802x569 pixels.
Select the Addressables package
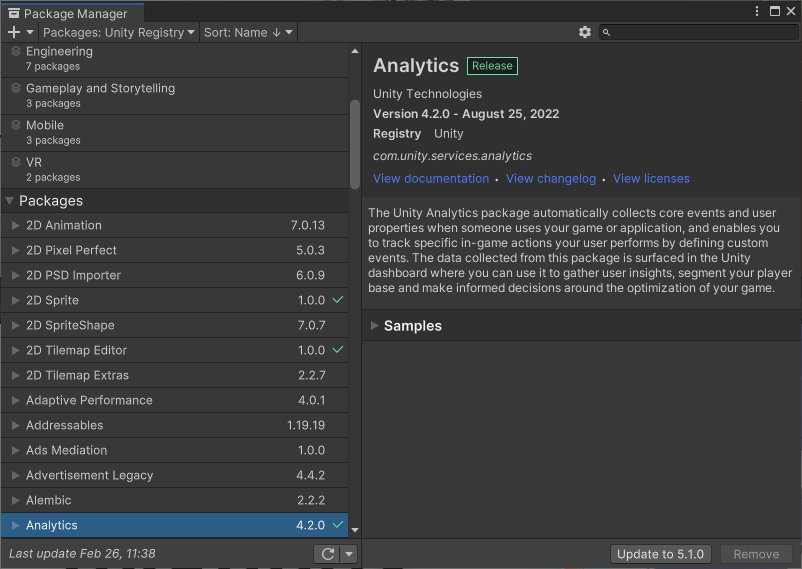(174, 425)
